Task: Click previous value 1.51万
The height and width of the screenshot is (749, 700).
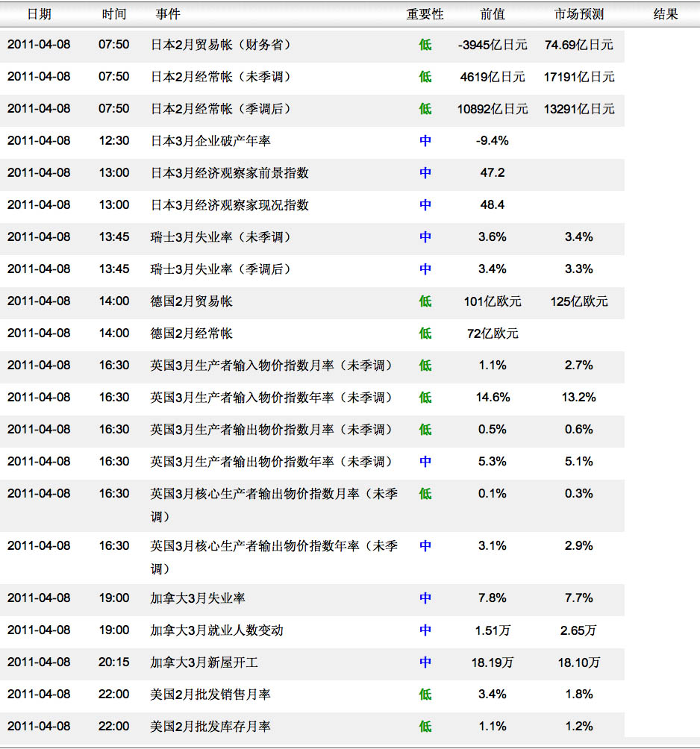Action: coord(492,630)
